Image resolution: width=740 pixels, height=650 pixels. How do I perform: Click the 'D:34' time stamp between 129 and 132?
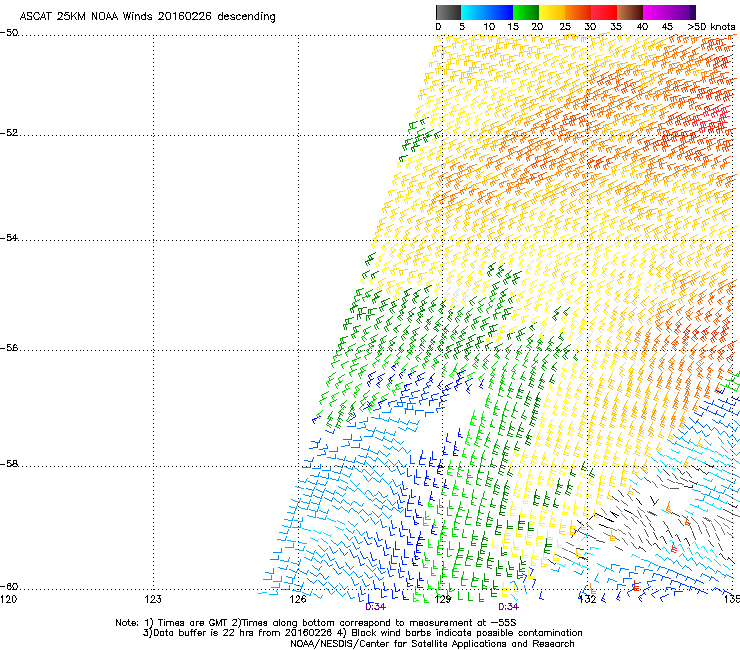(508, 607)
